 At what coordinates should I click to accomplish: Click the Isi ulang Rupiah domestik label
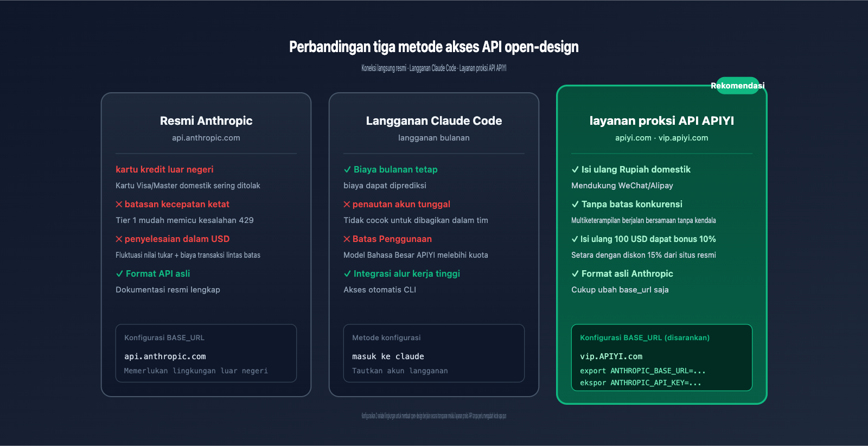point(636,170)
